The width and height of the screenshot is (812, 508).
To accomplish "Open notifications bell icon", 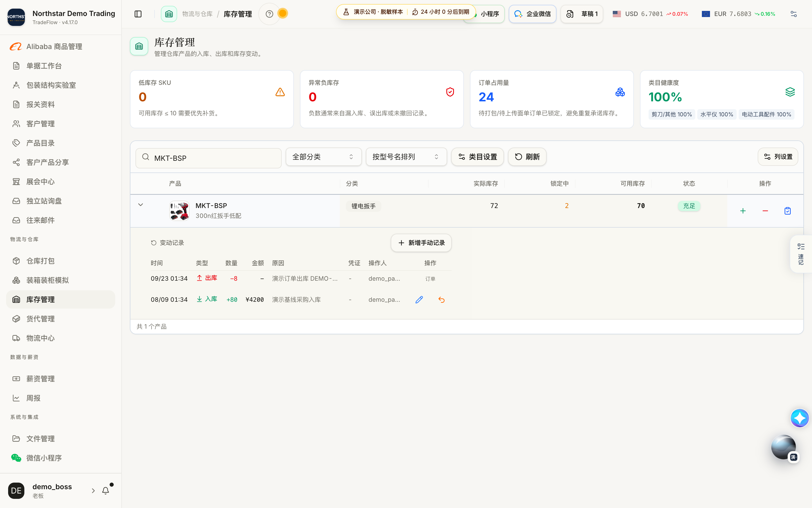I will point(106,490).
